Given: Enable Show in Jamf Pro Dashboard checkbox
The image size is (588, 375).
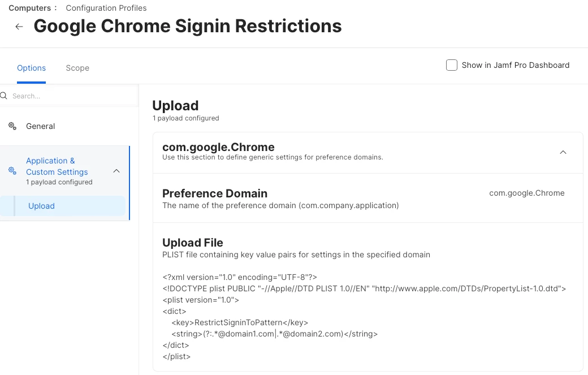Looking at the screenshot, I should point(452,65).
